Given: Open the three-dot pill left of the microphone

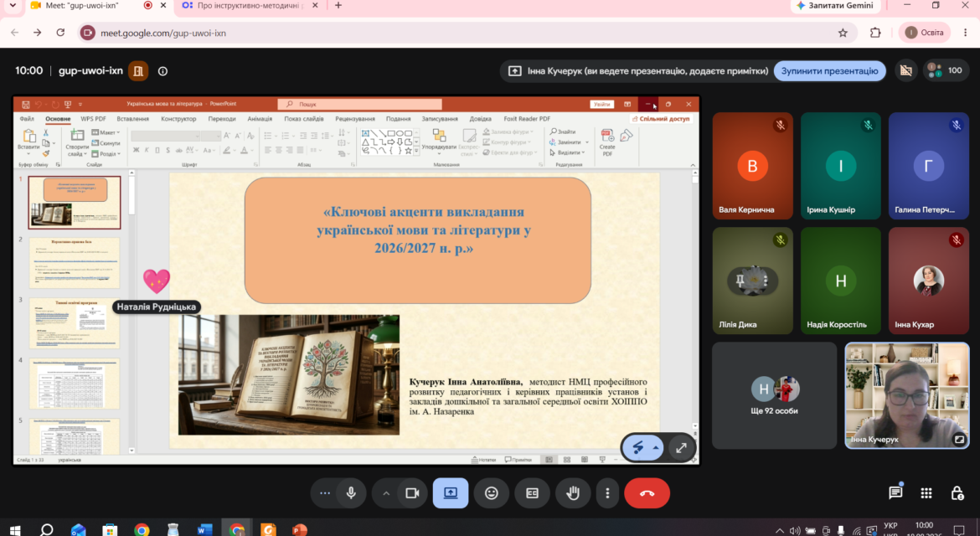Looking at the screenshot, I should [x=325, y=493].
